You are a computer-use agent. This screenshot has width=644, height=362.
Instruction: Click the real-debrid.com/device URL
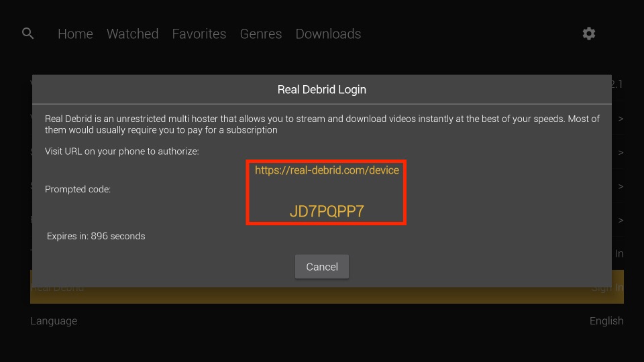tap(327, 170)
